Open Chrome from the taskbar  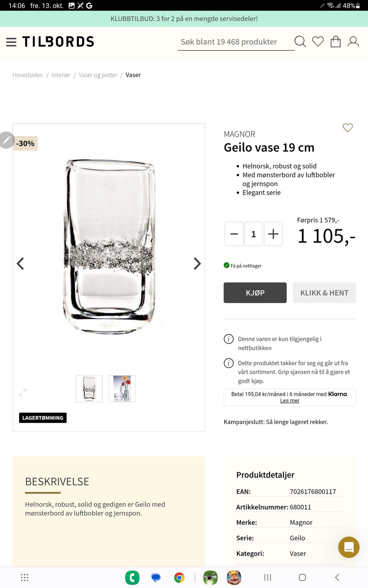179,577
